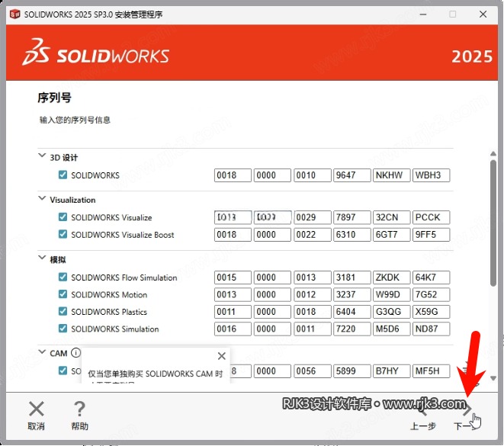Toggle the CAM product checkbox
The image size is (504, 446).
[x=63, y=371]
